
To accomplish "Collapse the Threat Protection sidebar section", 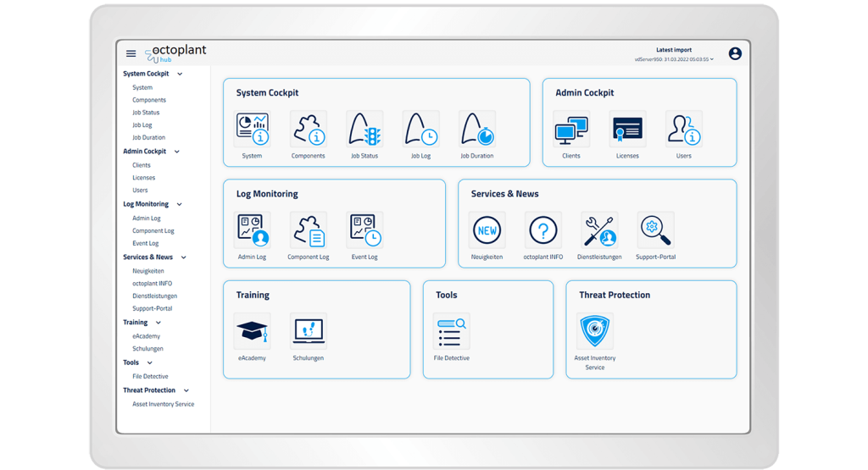I will 186,391.
